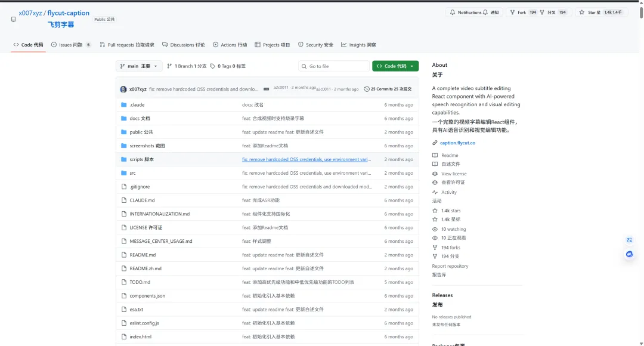Image resolution: width=644 pixels, height=346 pixels.
Task: Open the src folder
Action: 132,173
